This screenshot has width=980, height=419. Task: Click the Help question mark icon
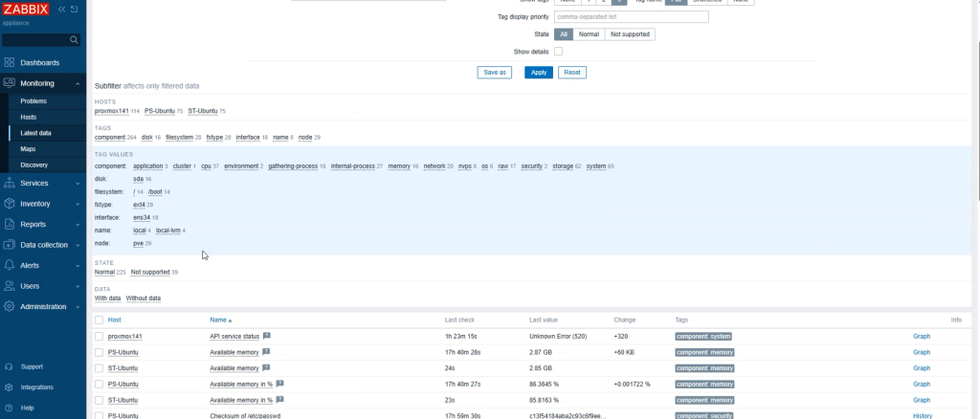[x=9, y=408]
